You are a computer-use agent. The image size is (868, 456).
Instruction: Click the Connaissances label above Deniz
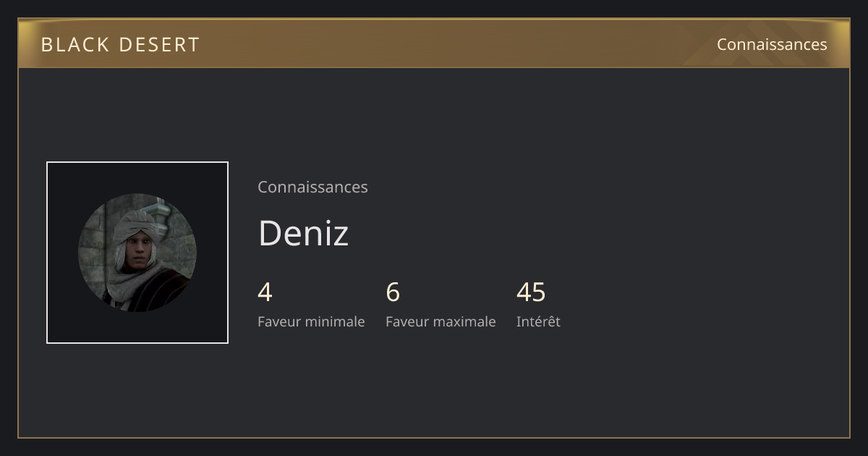click(x=312, y=187)
